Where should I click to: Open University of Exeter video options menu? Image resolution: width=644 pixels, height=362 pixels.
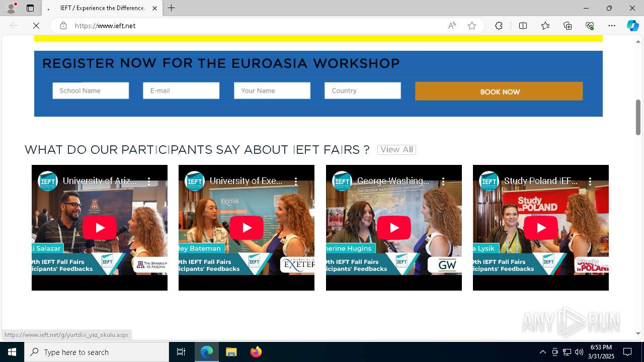point(296,181)
